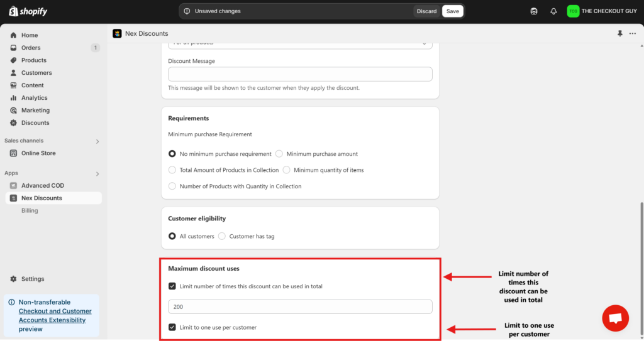Discard the unsaved changes
644x341 pixels.
(x=426, y=11)
